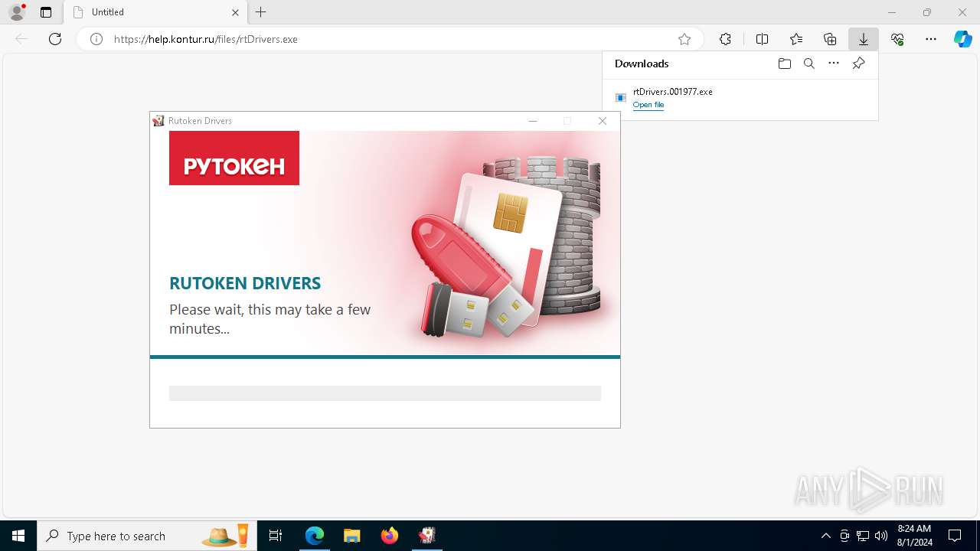Open File Explorer from taskbar
Viewport: 980px width, 551px height.
[352, 536]
